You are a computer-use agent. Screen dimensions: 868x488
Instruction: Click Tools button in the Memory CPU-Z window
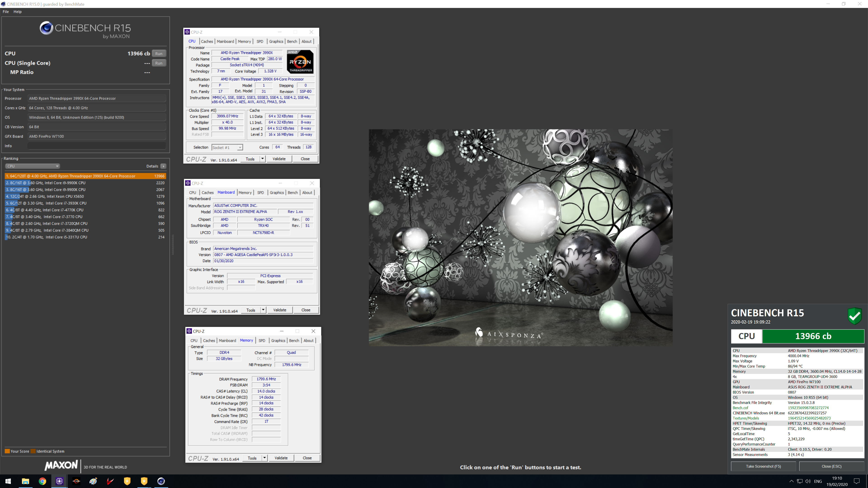[x=252, y=458]
